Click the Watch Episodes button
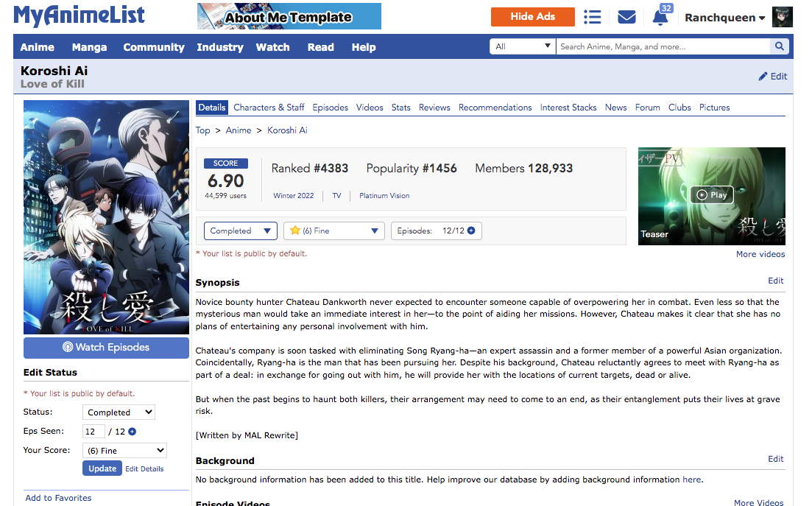 pyautogui.click(x=106, y=347)
